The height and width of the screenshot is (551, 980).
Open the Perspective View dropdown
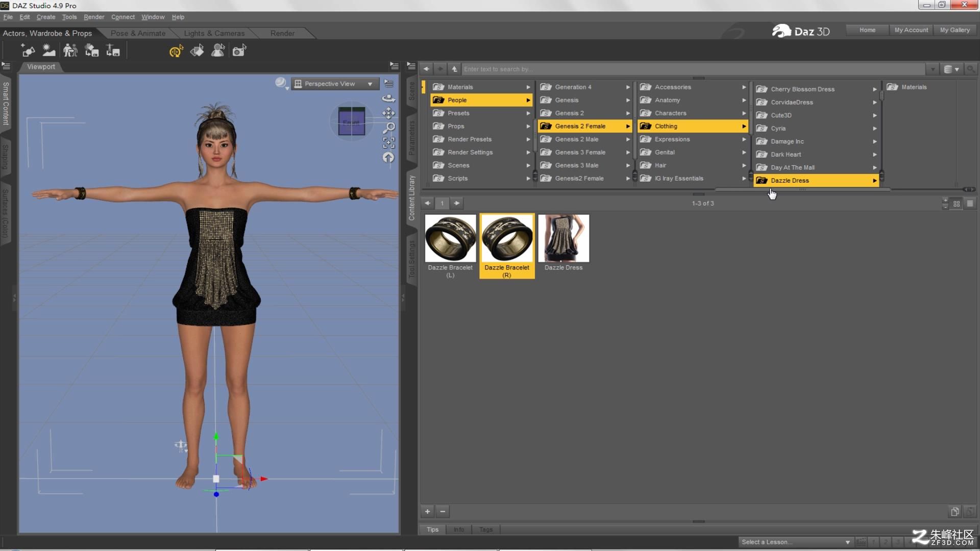(x=335, y=84)
